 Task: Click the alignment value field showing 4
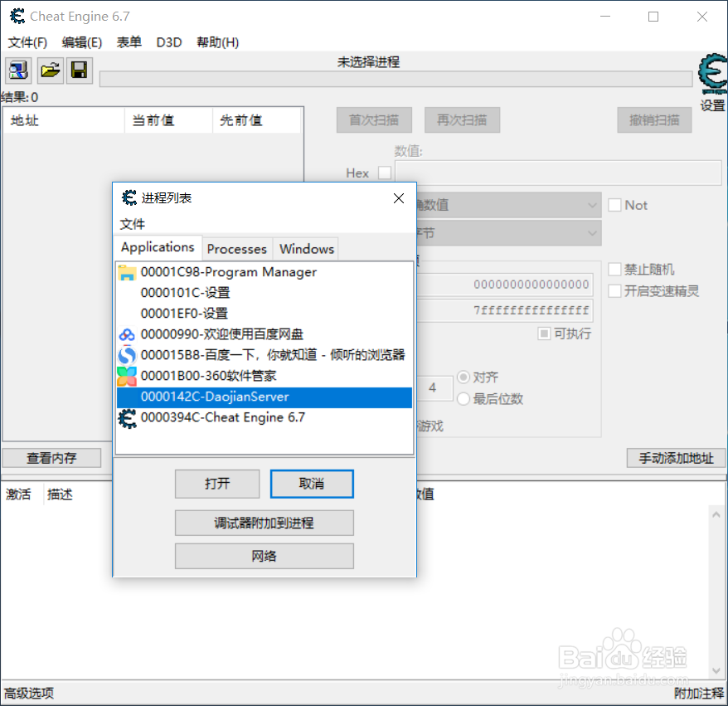434,387
